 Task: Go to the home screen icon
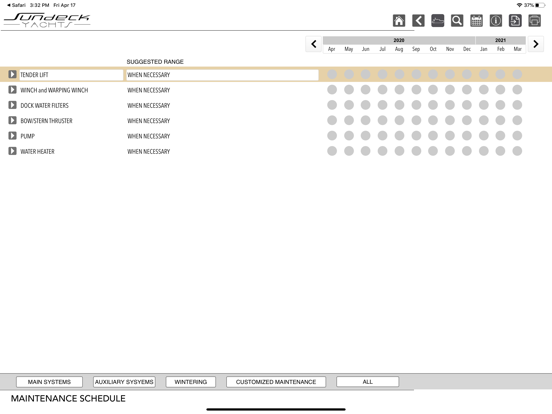point(399,21)
